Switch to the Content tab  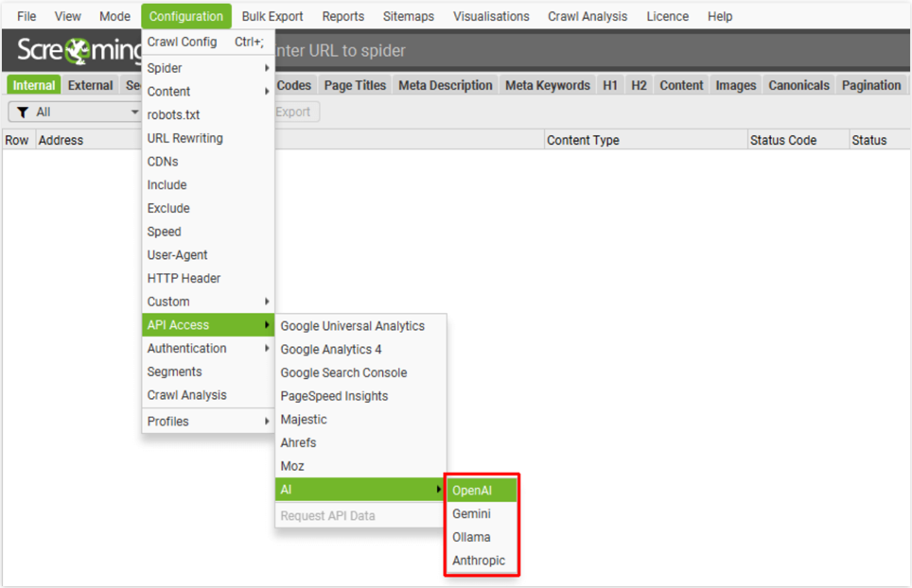coord(681,85)
